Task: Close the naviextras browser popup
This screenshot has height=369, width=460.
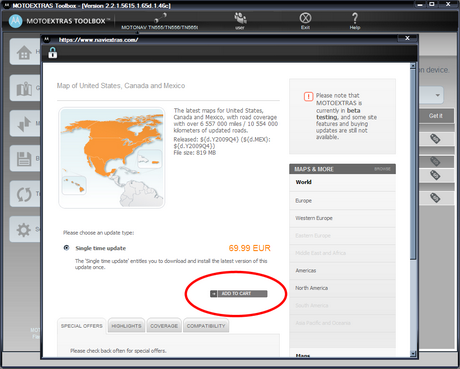Action: click(x=407, y=38)
